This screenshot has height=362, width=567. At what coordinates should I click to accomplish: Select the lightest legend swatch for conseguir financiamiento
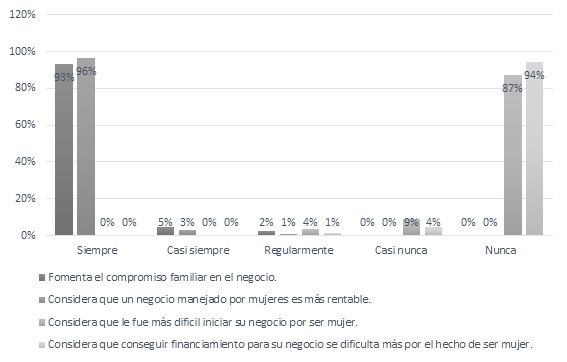pyautogui.click(x=42, y=345)
